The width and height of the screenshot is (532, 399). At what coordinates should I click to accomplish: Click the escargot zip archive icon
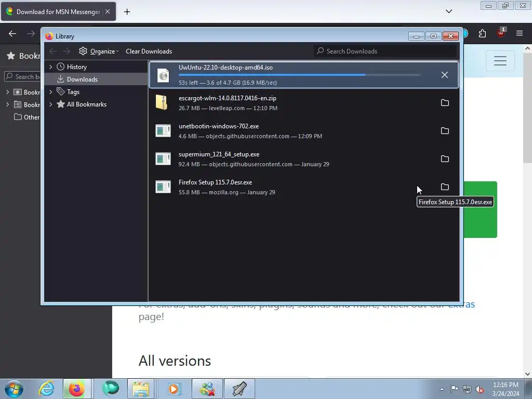(x=162, y=102)
